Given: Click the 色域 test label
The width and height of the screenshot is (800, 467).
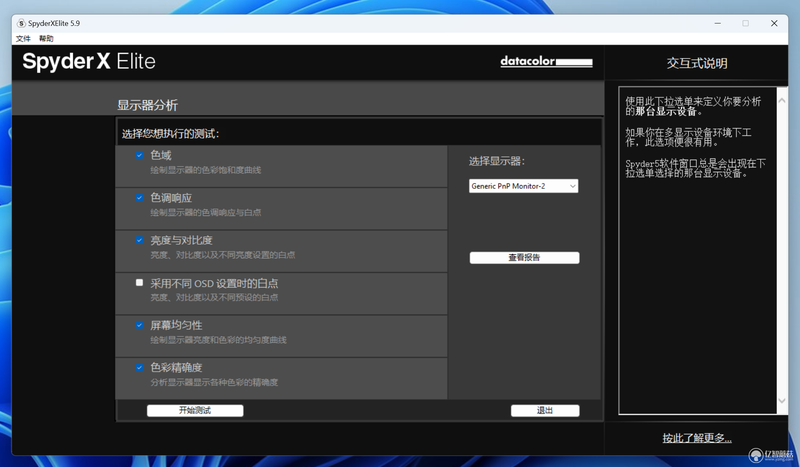Looking at the screenshot, I should [x=161, y=155].
